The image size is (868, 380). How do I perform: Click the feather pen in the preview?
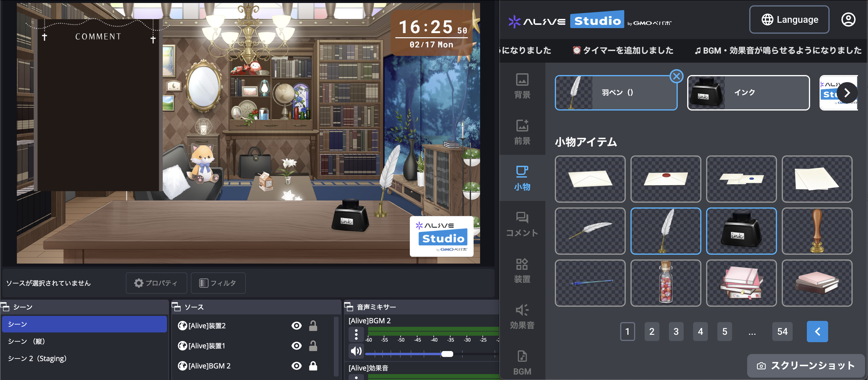pyautogui.click(x=388, y=181)
